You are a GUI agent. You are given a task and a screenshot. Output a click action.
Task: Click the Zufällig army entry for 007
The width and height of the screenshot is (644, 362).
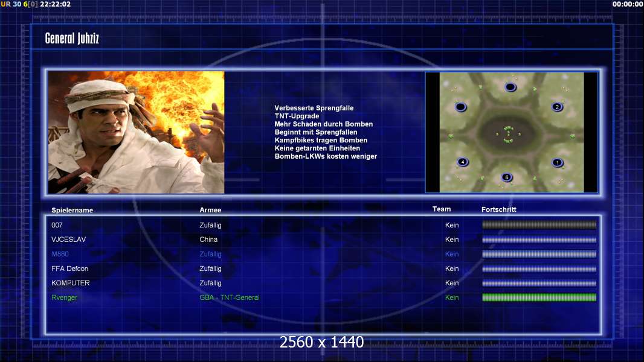pyautogui.click(x=210, y=225)
